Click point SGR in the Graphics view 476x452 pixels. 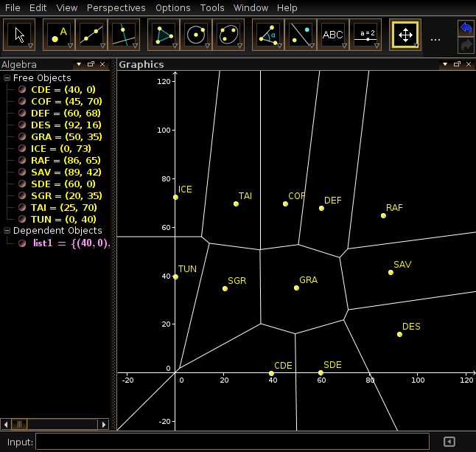point(225,288)
